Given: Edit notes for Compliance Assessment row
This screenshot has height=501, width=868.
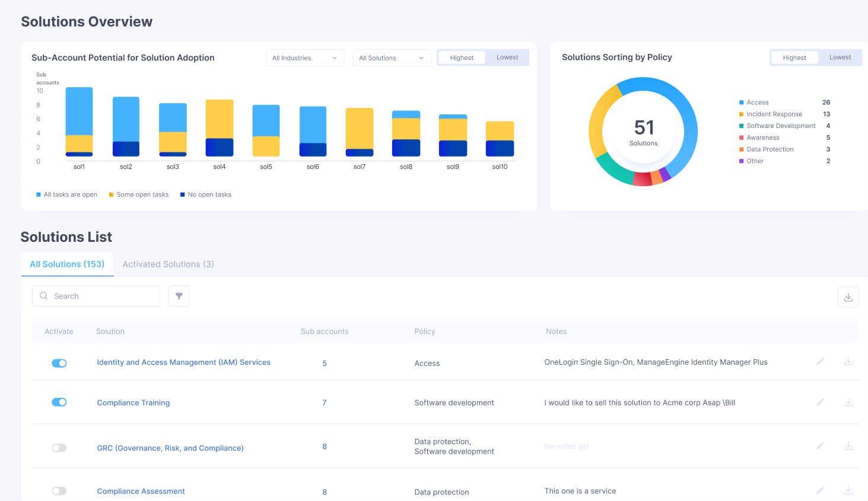Looking at the screenshot, I should point(820,490).
